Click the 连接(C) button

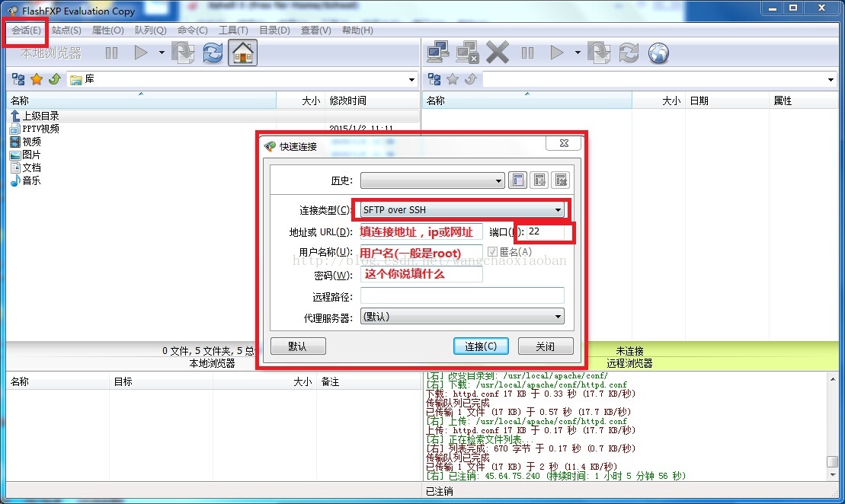click(x=481, y=346)
